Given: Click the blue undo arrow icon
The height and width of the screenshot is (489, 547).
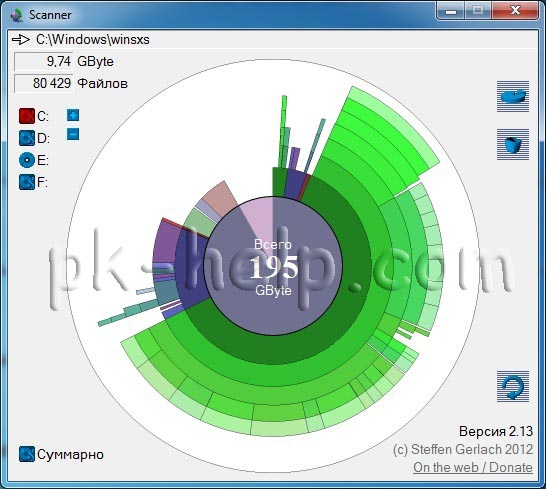Looking at the screenshot, I should 513,386.
